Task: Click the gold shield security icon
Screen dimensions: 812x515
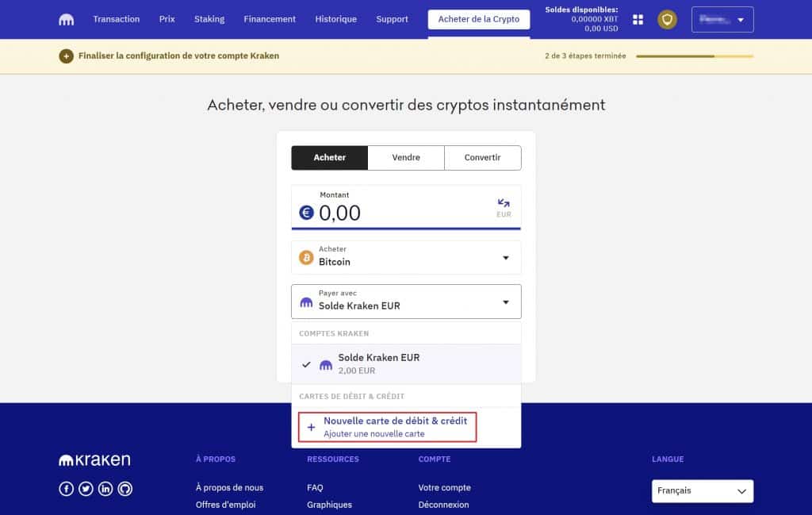Action: 667,20
